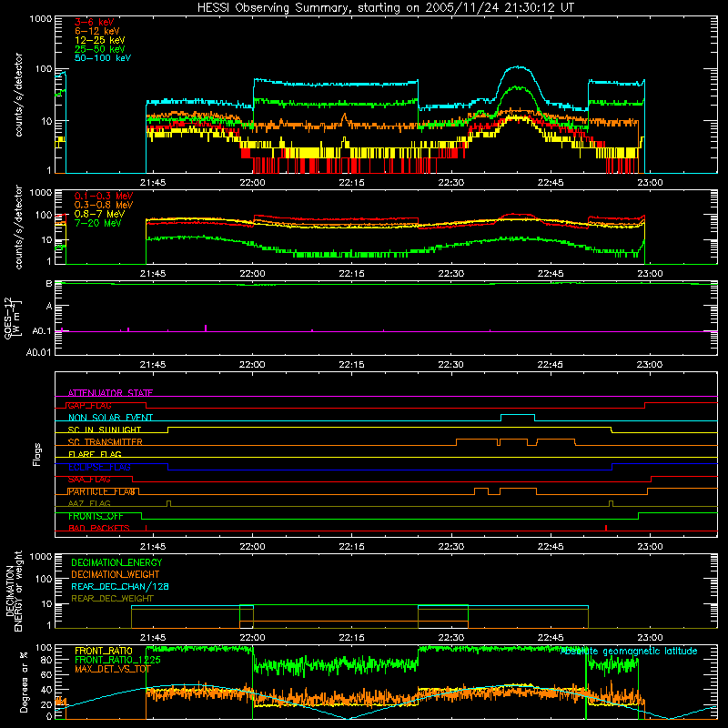This screenshot has height=728, width=728.
Task: Click the "GOES-12" axis title
Action: (x=9, y=318)
